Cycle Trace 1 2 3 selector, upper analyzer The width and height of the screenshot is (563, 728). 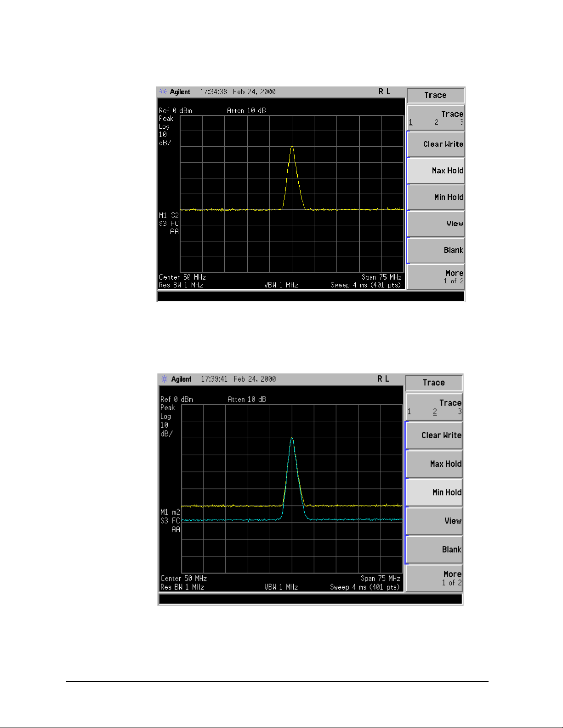coord(436,118)
